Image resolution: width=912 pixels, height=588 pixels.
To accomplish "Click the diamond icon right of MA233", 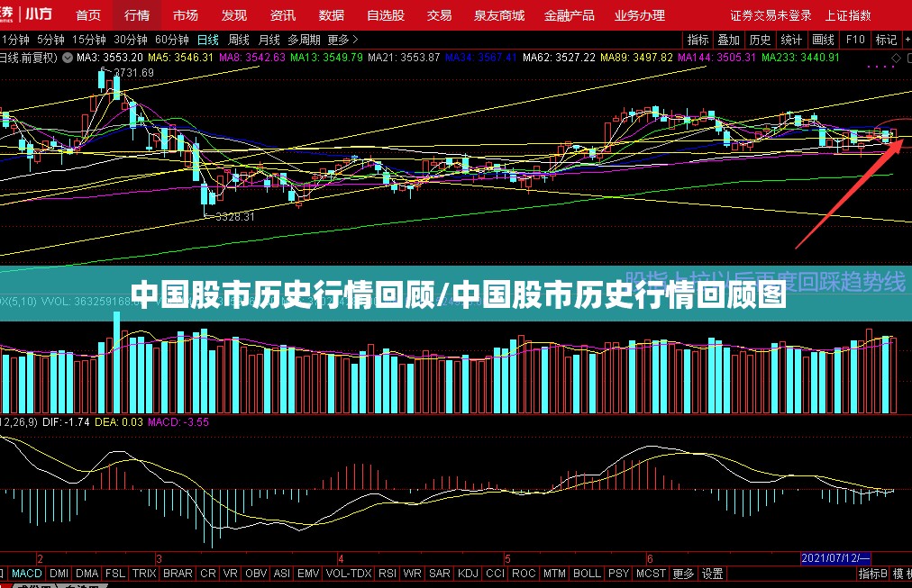I will [897, 58].
